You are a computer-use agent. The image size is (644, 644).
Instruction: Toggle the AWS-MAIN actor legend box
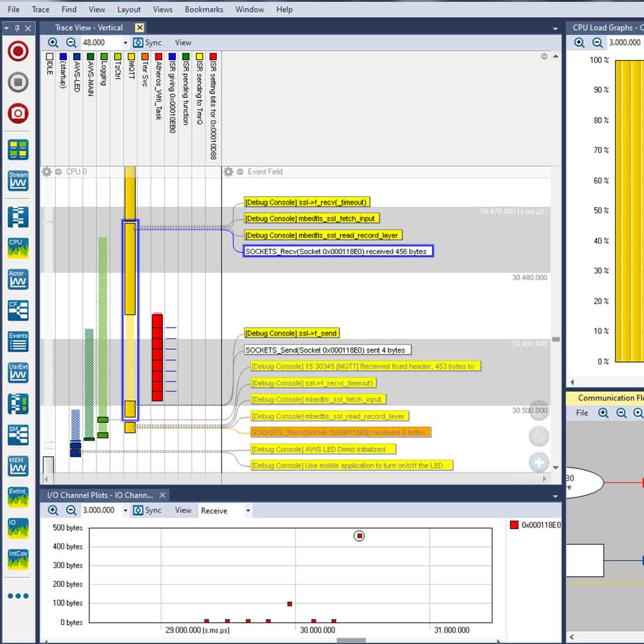click(x=91, y=56)
